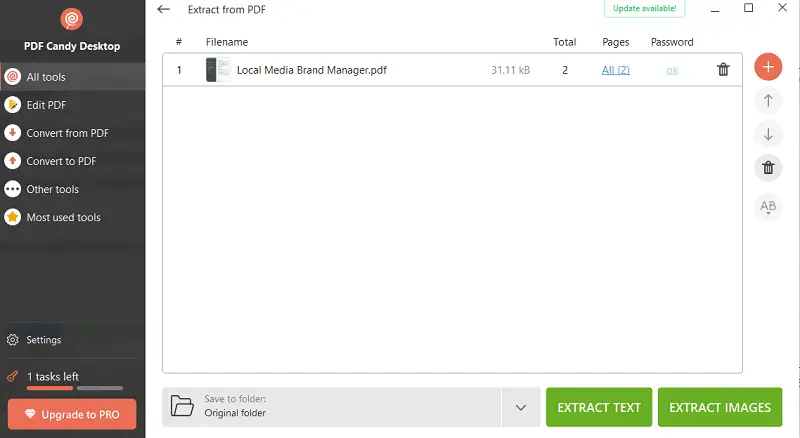Click the Most used tools star icon
The width and height of the screenshot is (800, 438).
click(13, 217)
